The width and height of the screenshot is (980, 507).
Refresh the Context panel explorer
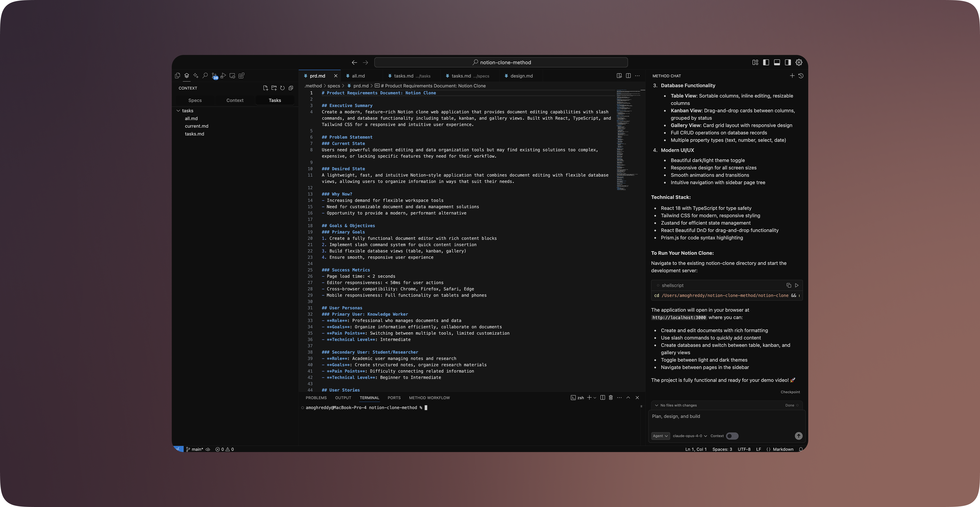coord(282,88)
